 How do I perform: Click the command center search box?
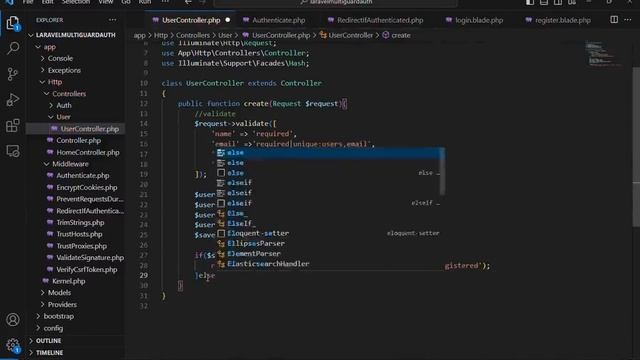(336, 2)
